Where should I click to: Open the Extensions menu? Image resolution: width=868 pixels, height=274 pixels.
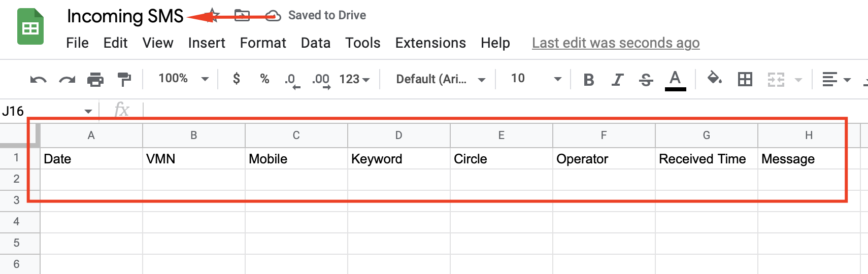pos(430,43)
